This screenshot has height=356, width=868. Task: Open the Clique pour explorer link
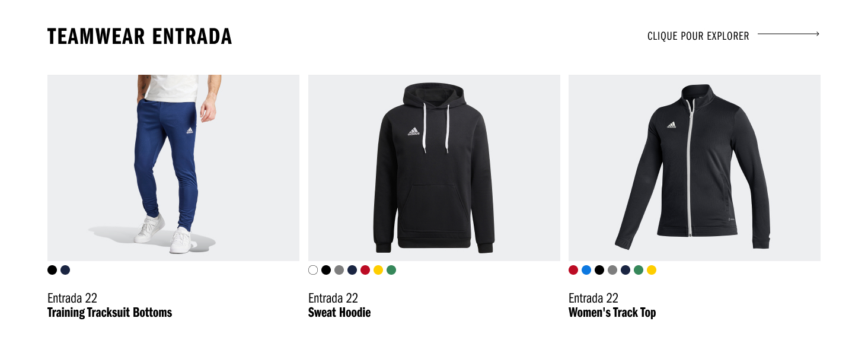(x=698, y=36)
